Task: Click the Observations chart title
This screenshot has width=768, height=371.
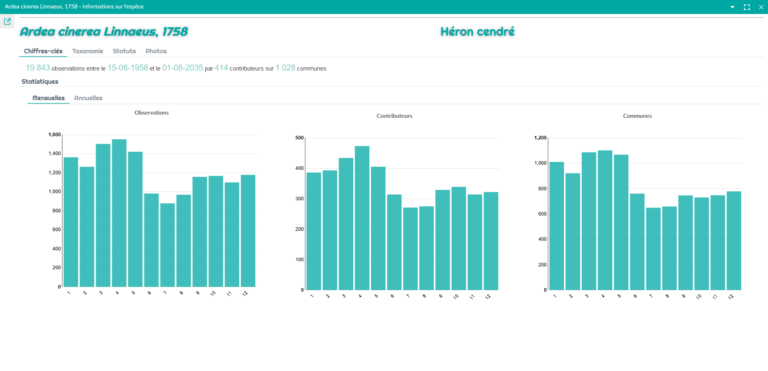Action: pos(152,113)
